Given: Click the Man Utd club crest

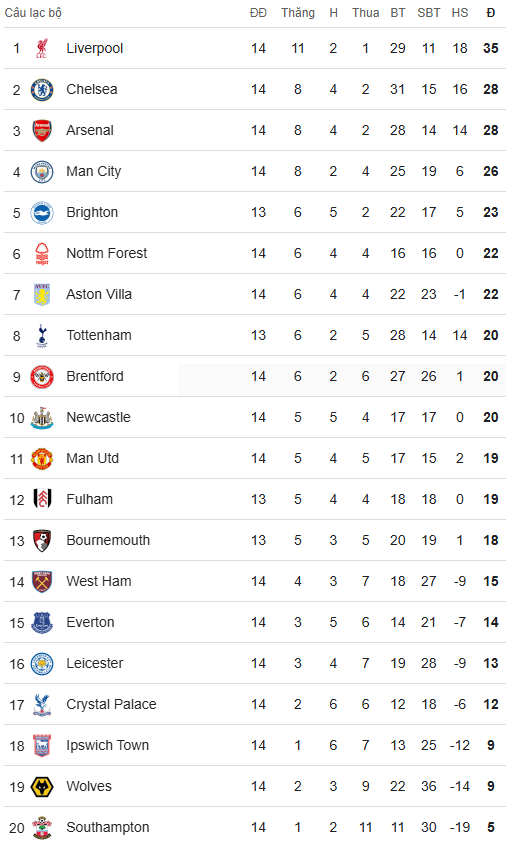Looking at the screenshot, I should [42, 459].
